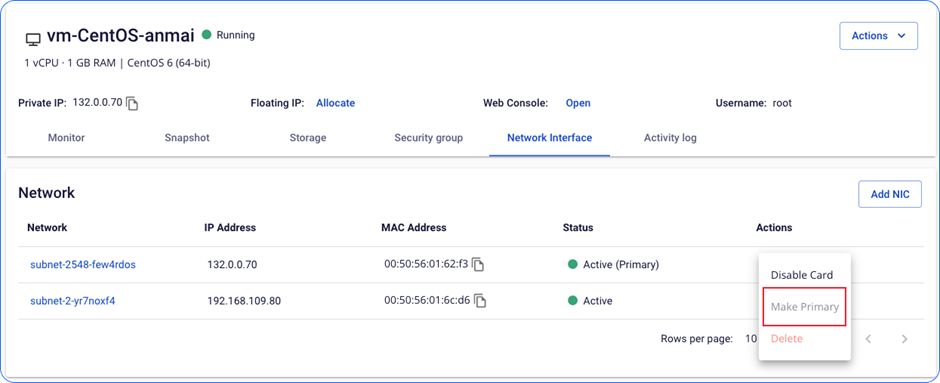Click the Running status indicator
The height and width of the screenshot is (383, 940).
228,35
